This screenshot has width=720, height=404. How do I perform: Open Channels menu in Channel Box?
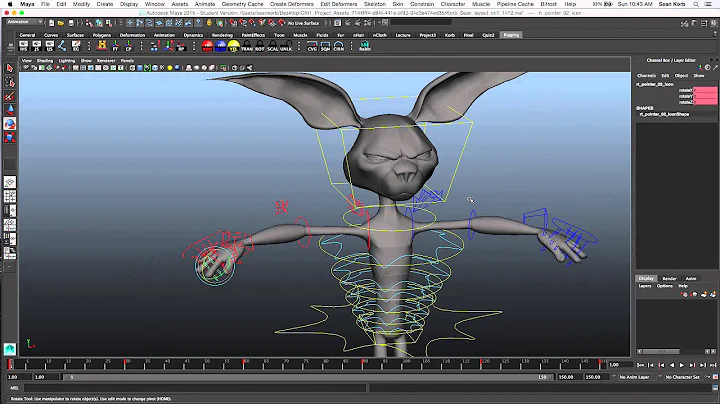pyautogui.click(x=646, y=75)
